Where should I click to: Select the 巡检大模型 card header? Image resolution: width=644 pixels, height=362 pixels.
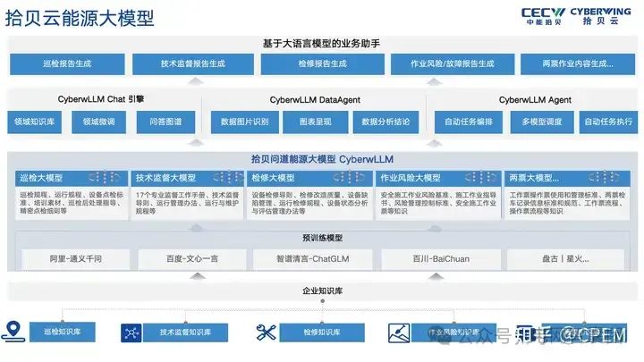click(x=72, y=178)
